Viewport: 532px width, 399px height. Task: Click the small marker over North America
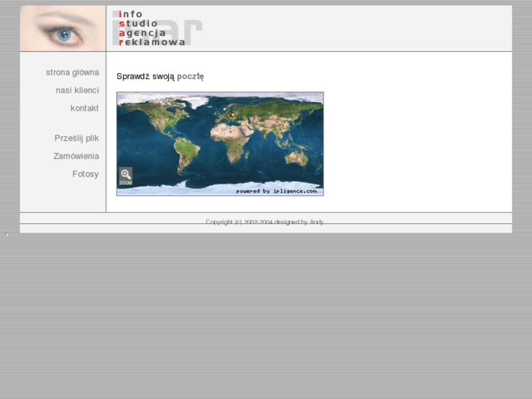pyautogui.click(x=150, y=116)
